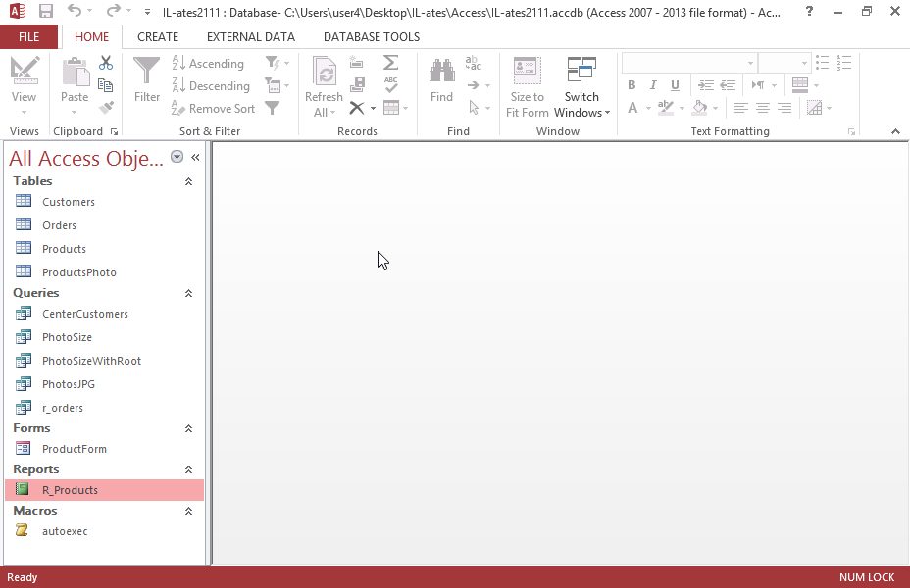Collapse the Queries group
Image resolution: width=910 pixels, height=588 pixels.
point(188,293)
